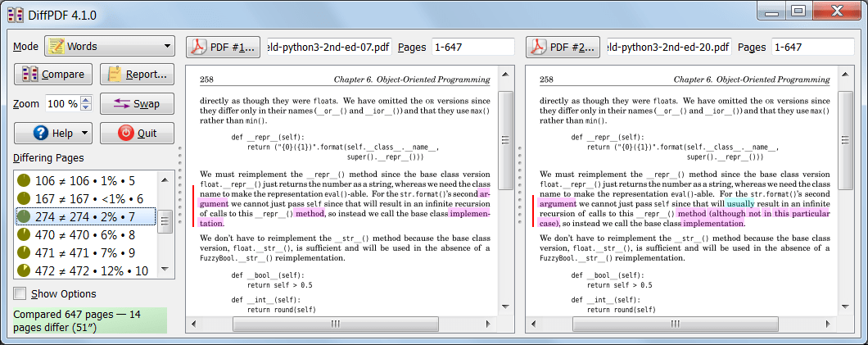
Task: Edit the Pages field for PDF #2
Action: 812,47
